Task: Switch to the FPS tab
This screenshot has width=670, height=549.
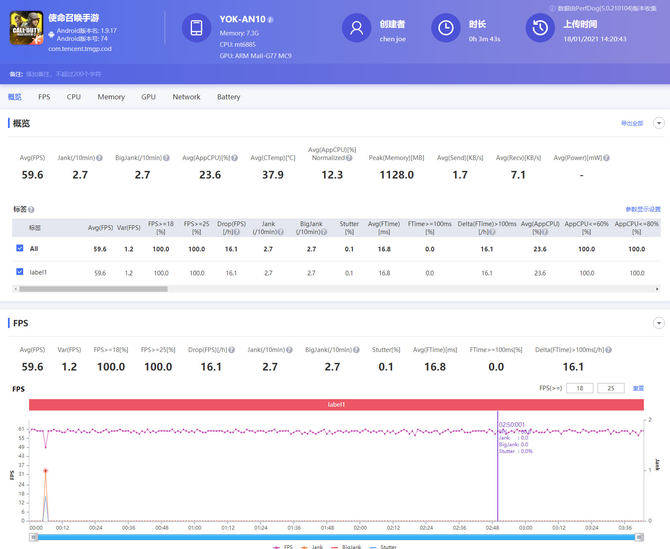Action: point(44,97)
